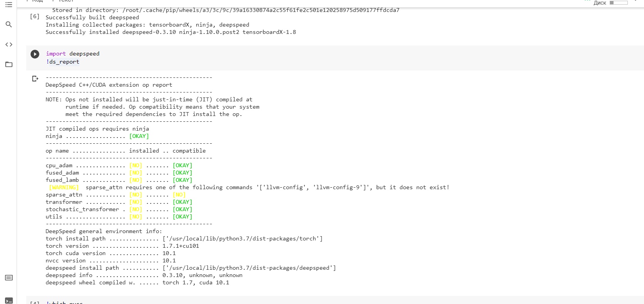Click the execution counter [4] near the bottom
The width and height of the screenshot is (644, 304).
click(x=35, y=302)
